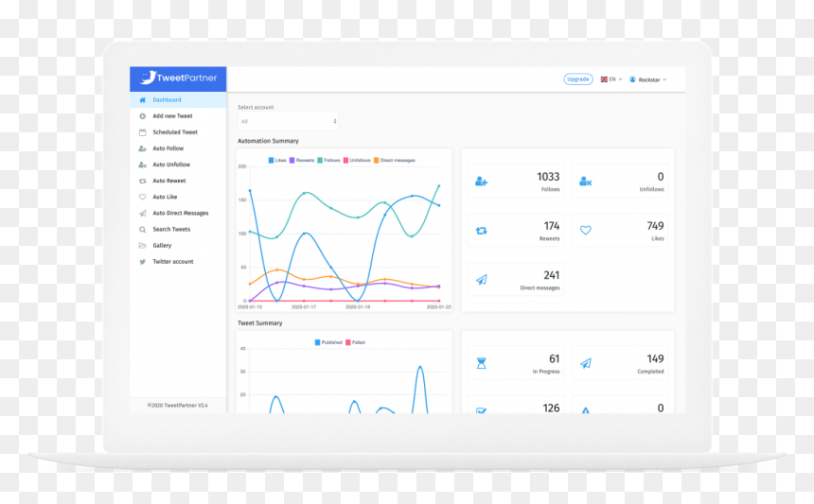
Task: Click the Add new Tweet plus icon
Action: pos(142,116)
